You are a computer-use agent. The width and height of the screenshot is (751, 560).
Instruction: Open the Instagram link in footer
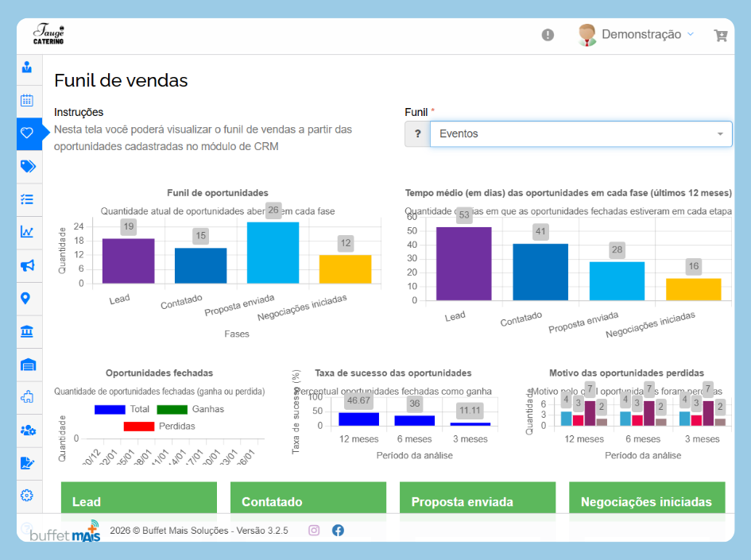click(x=314, y=530)
